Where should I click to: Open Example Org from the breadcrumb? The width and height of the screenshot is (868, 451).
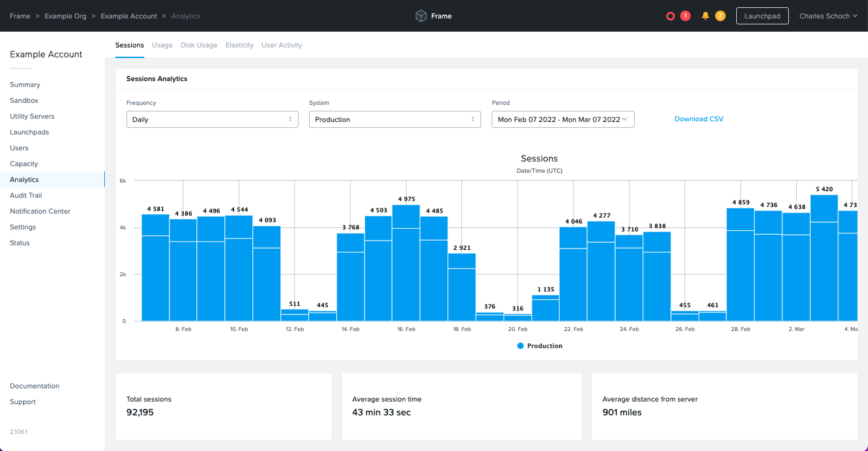pyautogui.click(x=65, y=16)
